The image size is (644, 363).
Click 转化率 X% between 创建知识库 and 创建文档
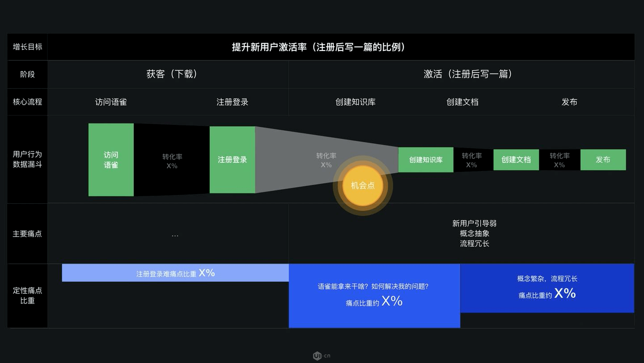(472, 160)
